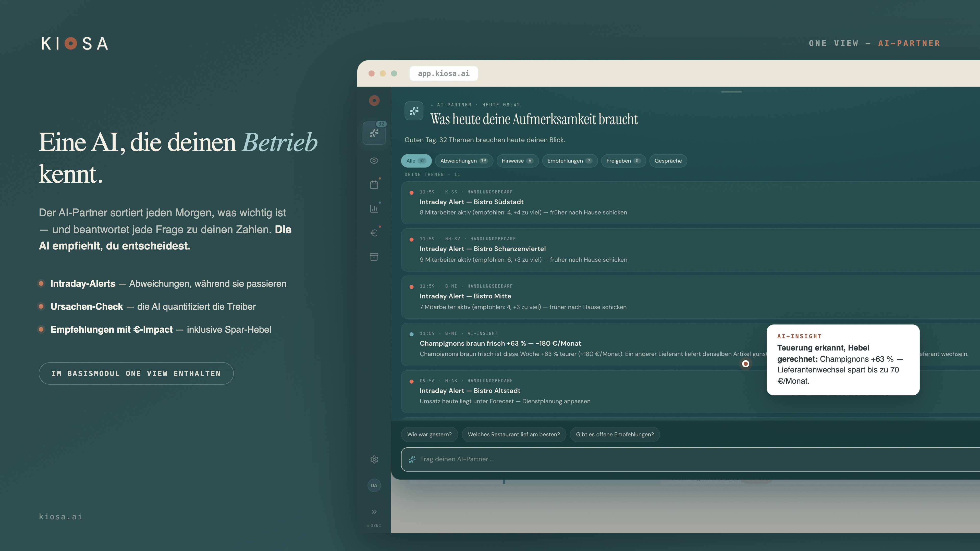
Task: Open the calendar icon in sidebar
Action: click(374, 185)
